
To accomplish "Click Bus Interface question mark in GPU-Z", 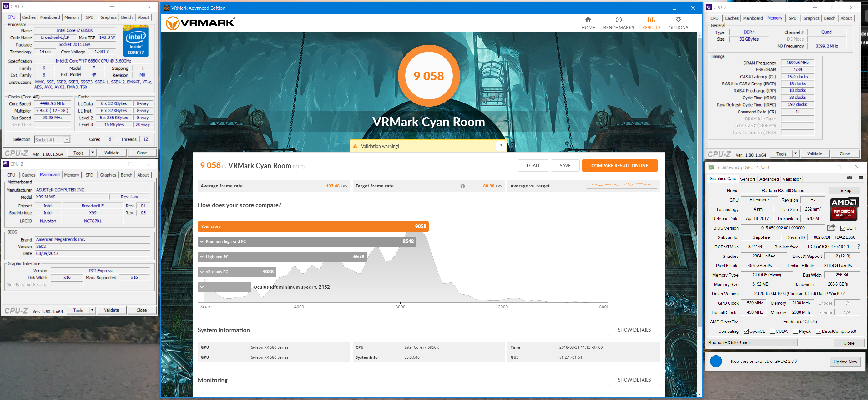I will coord(859,247).
